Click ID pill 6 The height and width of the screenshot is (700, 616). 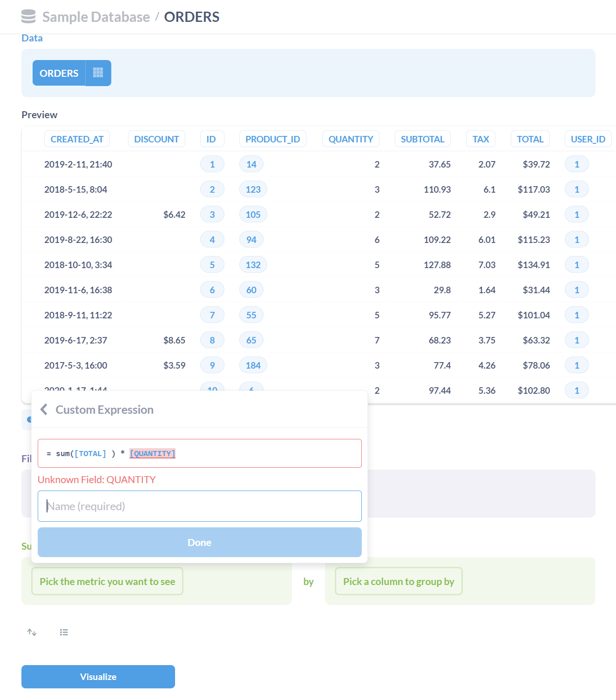(x=212, y=290)
